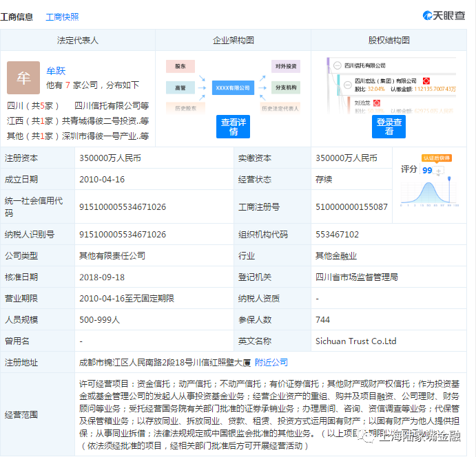Viewport: 476px width, 457px height.
Task: Click red badge next to 四川宏达（集团）有限公司
Action: [x=426, y=81]
